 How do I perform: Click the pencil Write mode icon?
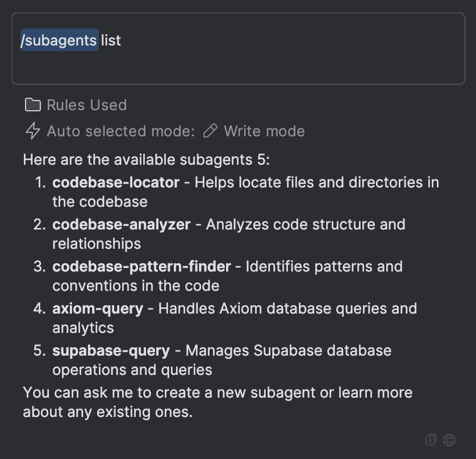[x=211, y=131]
